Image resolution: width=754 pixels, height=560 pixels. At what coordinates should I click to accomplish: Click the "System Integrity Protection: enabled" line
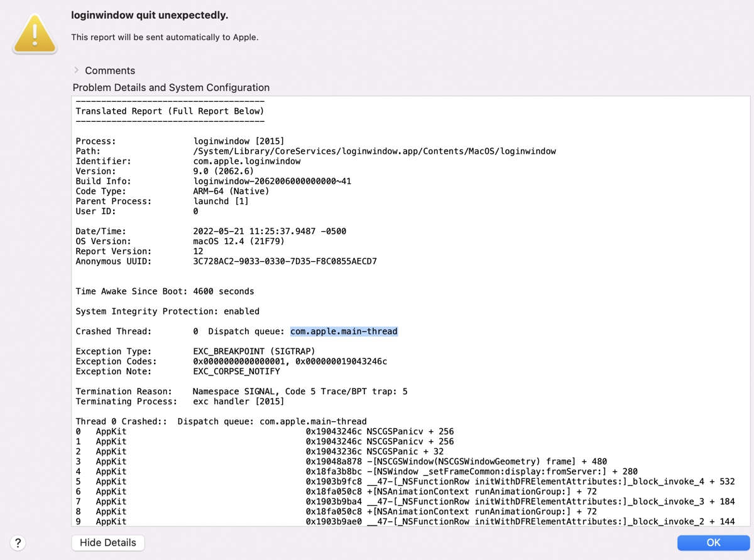click(167, 311)
